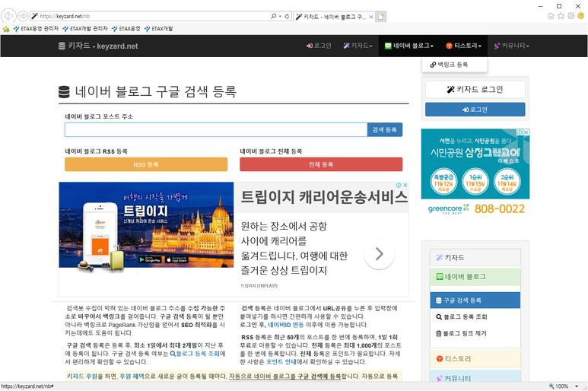
Task: Open favorites star icon in browser toolbar
Action: click(x=561, y=16)
